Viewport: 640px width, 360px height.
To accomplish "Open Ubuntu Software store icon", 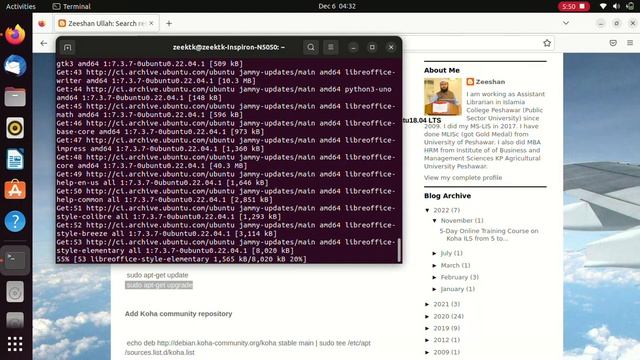I will point(15,190).
